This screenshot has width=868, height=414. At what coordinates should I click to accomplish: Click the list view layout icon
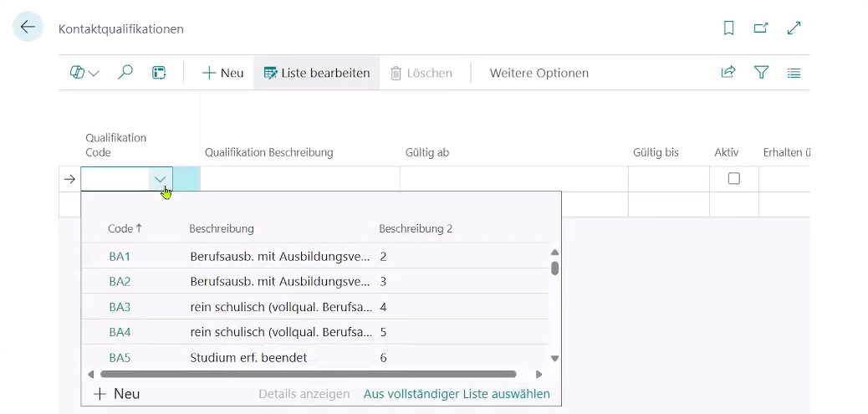pyautogui.click(x=794, y=73)
